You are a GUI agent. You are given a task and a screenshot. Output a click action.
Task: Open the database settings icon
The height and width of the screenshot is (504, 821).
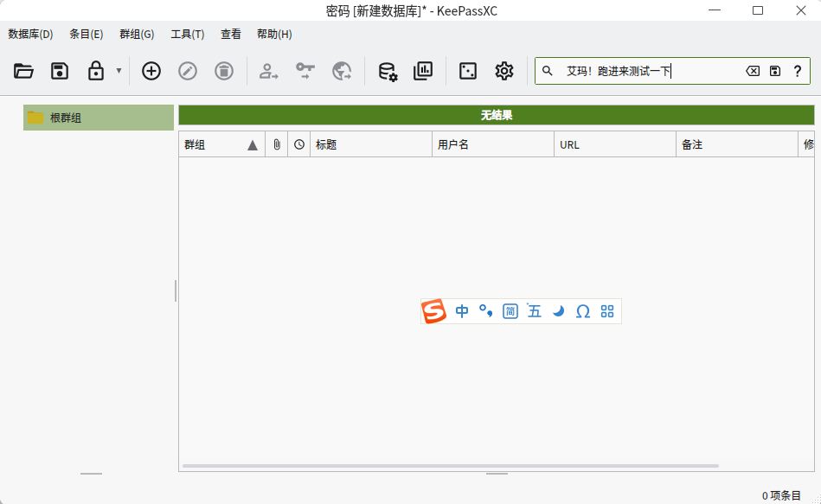click(388, 71)
